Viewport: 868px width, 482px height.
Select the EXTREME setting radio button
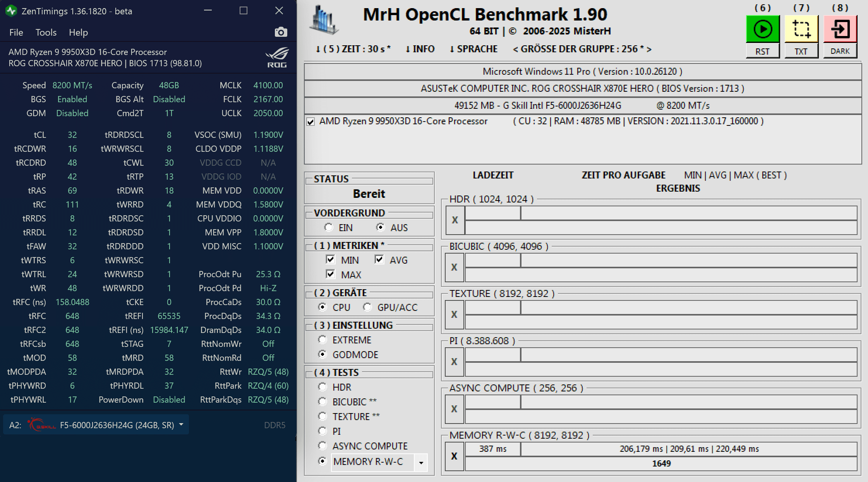pos(322,340)
